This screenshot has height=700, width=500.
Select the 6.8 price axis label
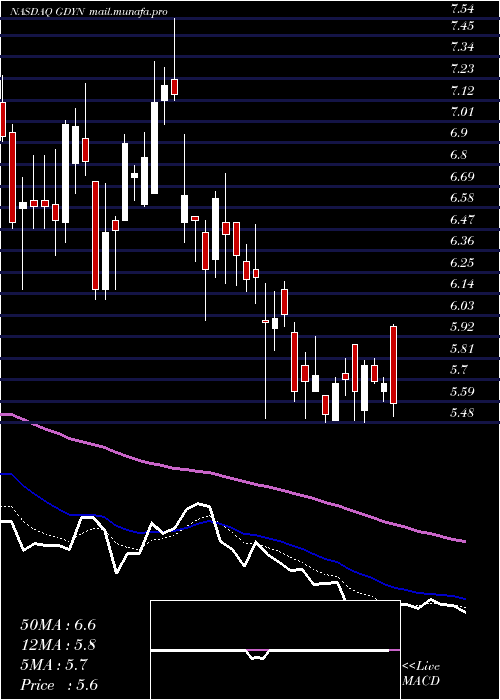pyautogui.click(x=459, y=155)
